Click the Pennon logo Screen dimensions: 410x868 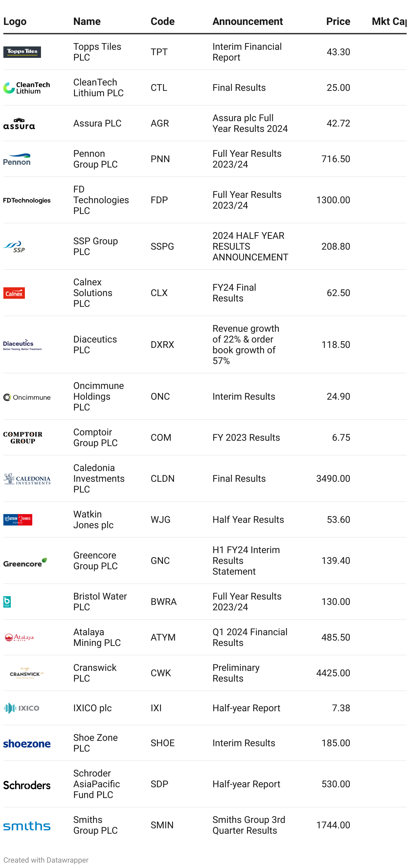(17, 159)
